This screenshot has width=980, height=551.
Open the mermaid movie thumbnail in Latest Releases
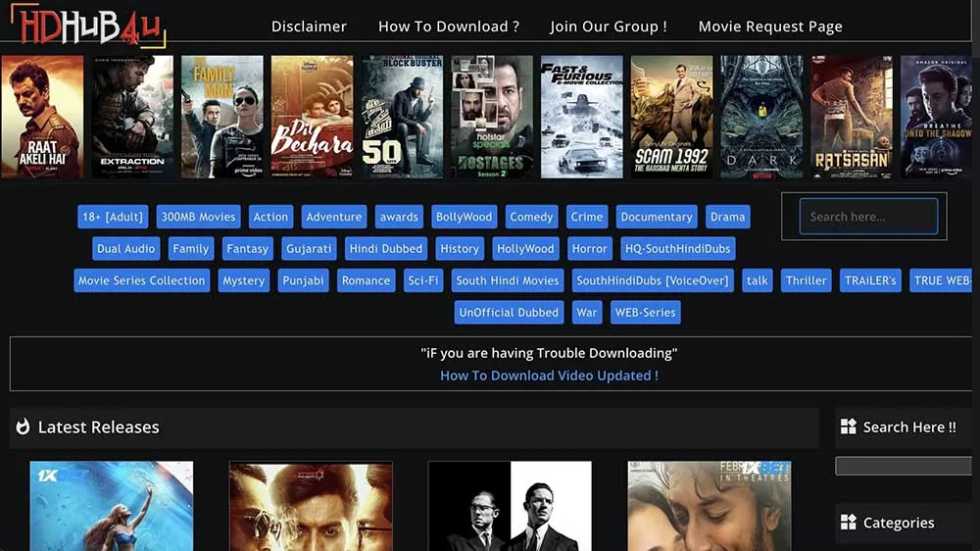coord(111,506)
